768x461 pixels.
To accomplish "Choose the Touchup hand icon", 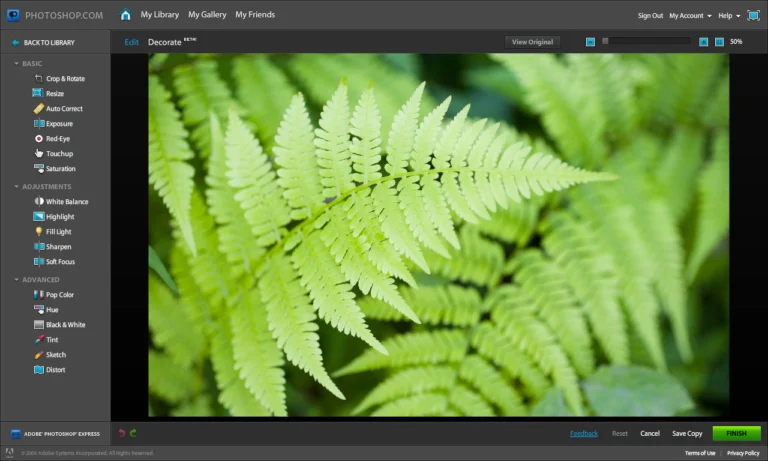I will pyautogui.click(x=39, y=153).
